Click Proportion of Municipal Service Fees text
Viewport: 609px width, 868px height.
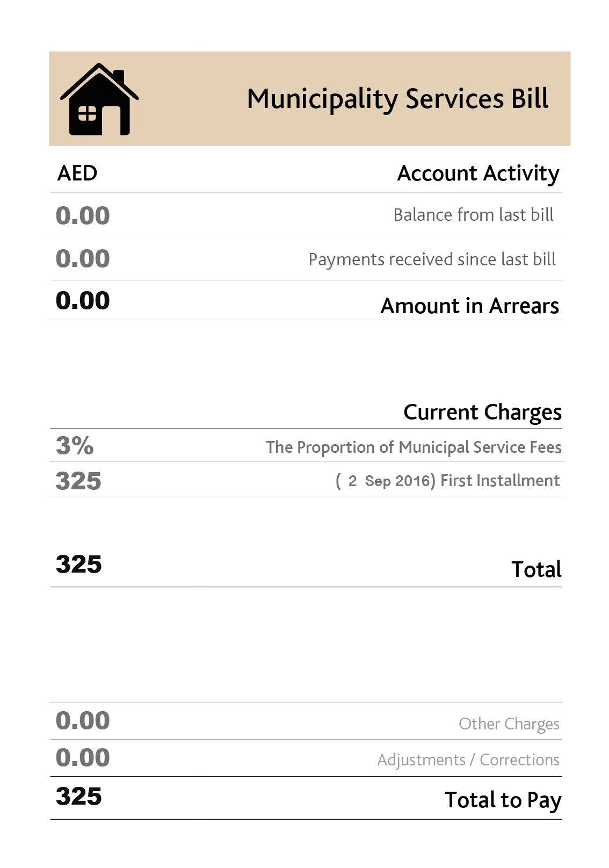(414, 447)
